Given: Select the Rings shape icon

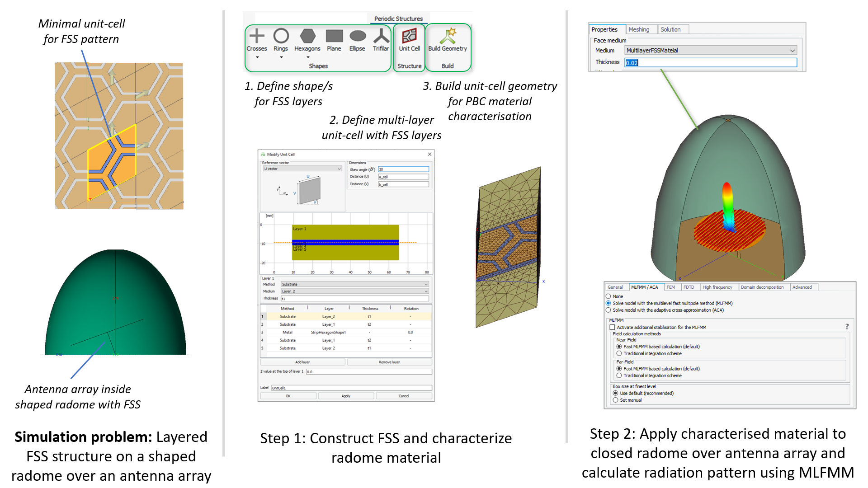Looking at the screenshot, I should click(x=281, y=37).
